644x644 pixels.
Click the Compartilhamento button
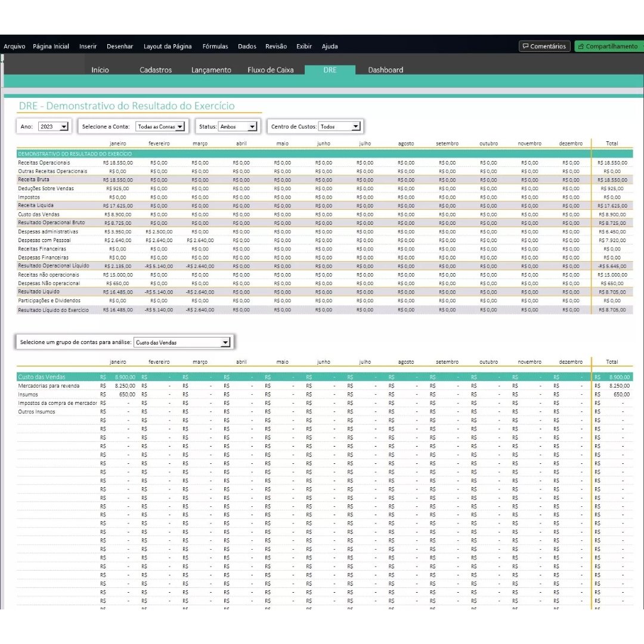[609, 47]
